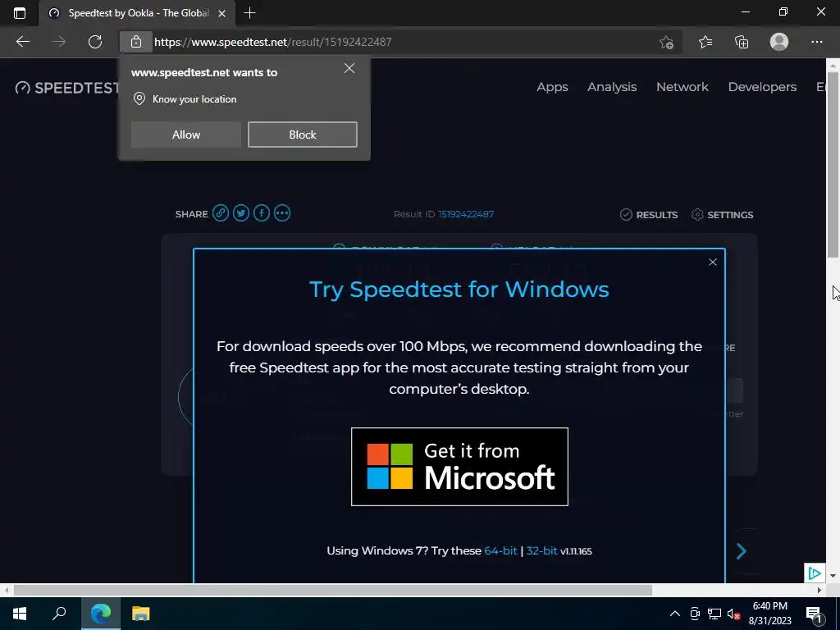Download the 32-bit Windows 7 version

coord(541,550)
